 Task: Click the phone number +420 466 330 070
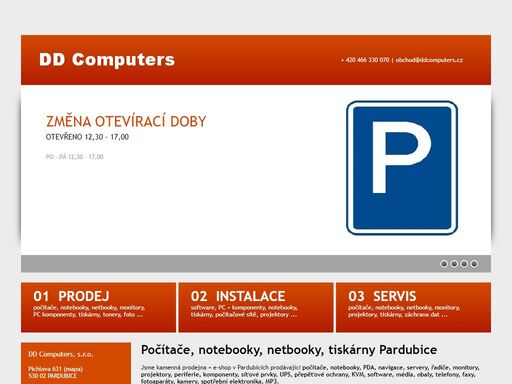click(365, 60)
